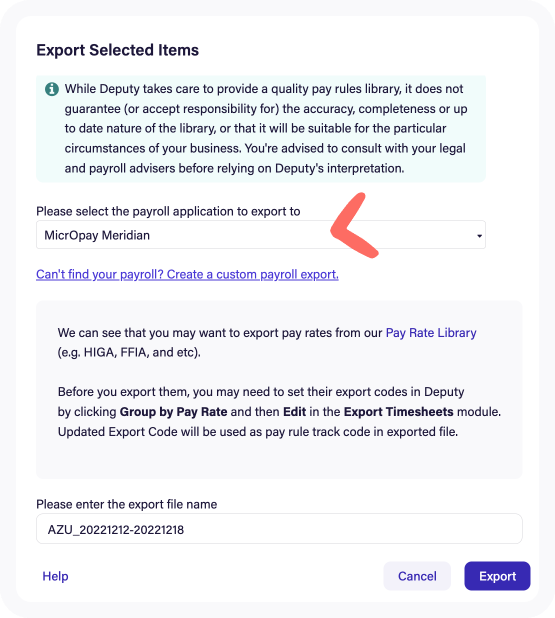The height and width of the screenshot is (618, 555).
Task: Click the Export button
Action: pos(497,576)
